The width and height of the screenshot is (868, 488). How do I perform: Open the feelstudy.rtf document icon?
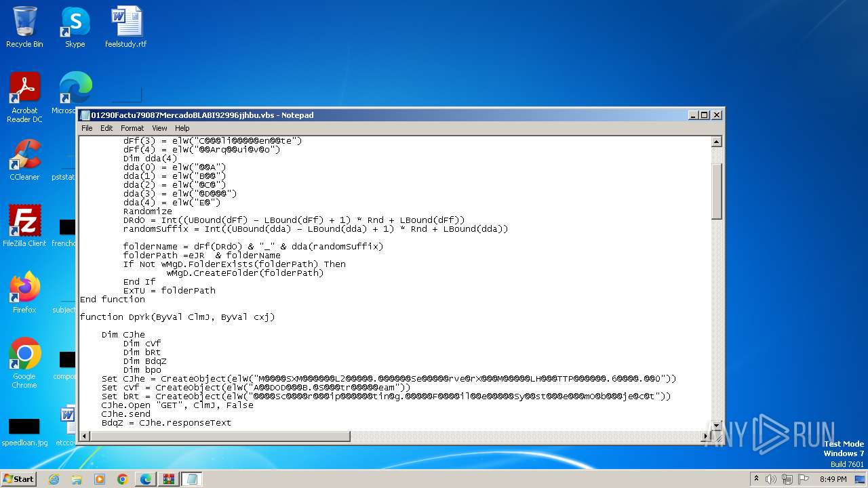click(x=125, y=27)
